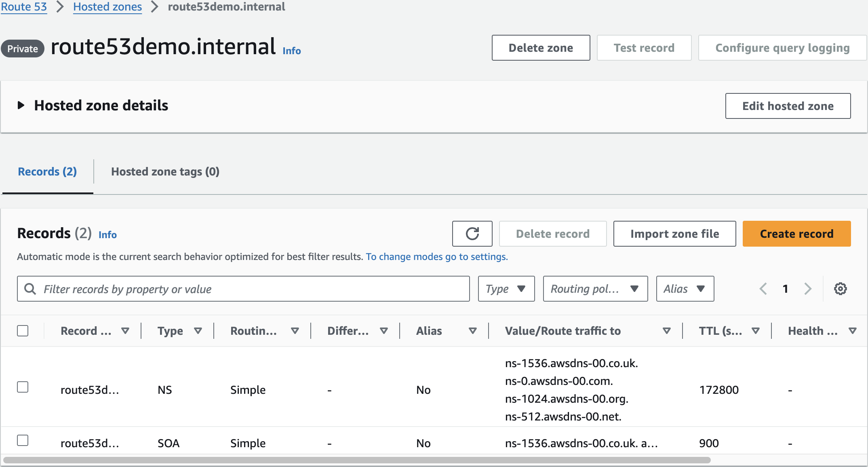Sort by TTL column arrow
Screen dimensions: 868x467
(x=755, y=331)
